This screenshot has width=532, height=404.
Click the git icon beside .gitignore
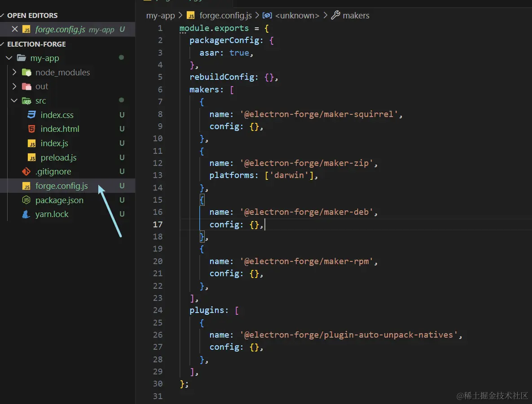[26, 171]
